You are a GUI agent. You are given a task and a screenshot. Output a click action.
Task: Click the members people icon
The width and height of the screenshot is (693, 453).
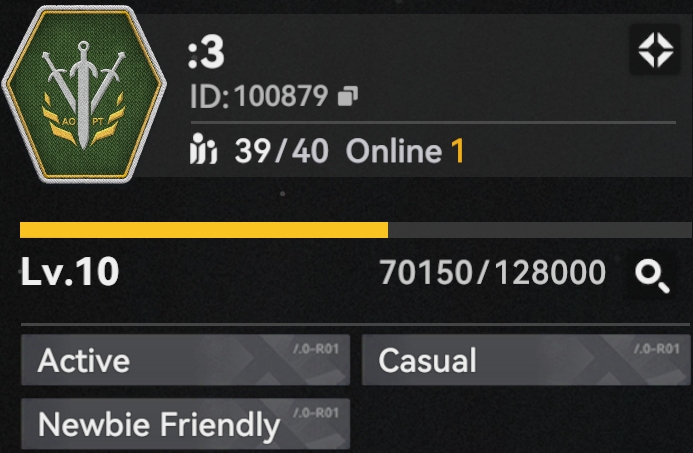203,149
